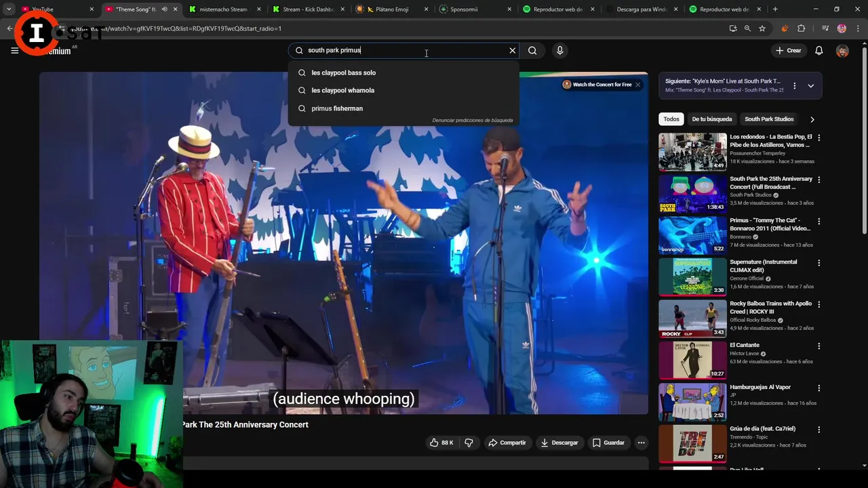Viewport: 868px width, 488px height.
Task: Open options menu for Hamburguejas Al Vapor video
Action: 818,388
